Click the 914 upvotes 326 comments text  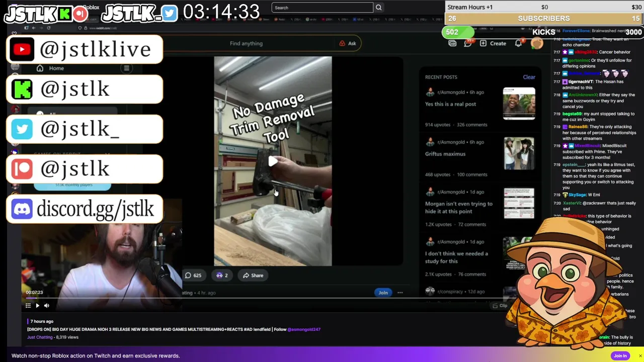pos(456,125)
